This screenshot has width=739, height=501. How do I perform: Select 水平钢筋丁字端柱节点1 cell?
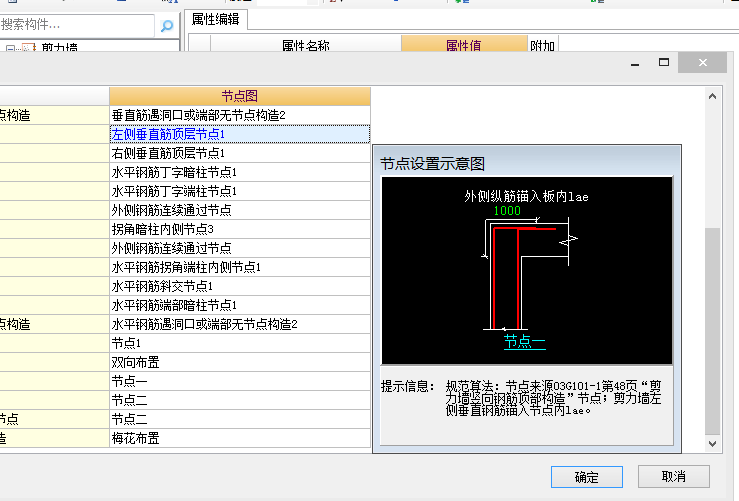pyautogui.click(x=240, y=191)
